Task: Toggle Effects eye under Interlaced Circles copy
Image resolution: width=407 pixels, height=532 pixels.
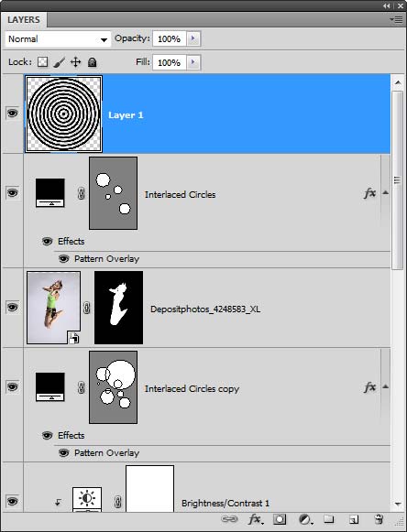Action: coord(47,435)
